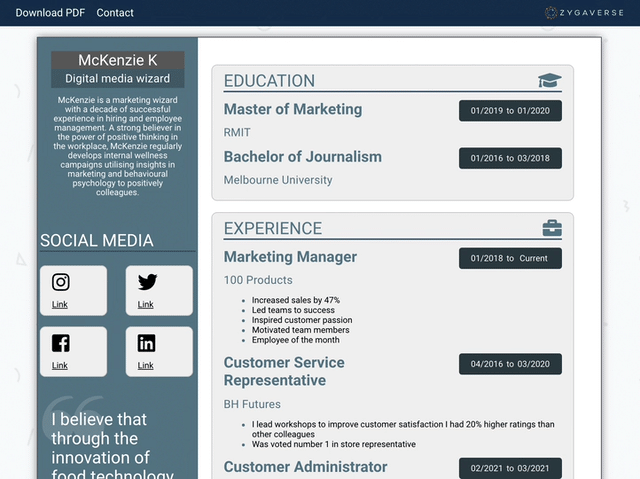Click the Facebook icon
The width and height of the screenshot is (640, 479).
(x=61, y=344)
